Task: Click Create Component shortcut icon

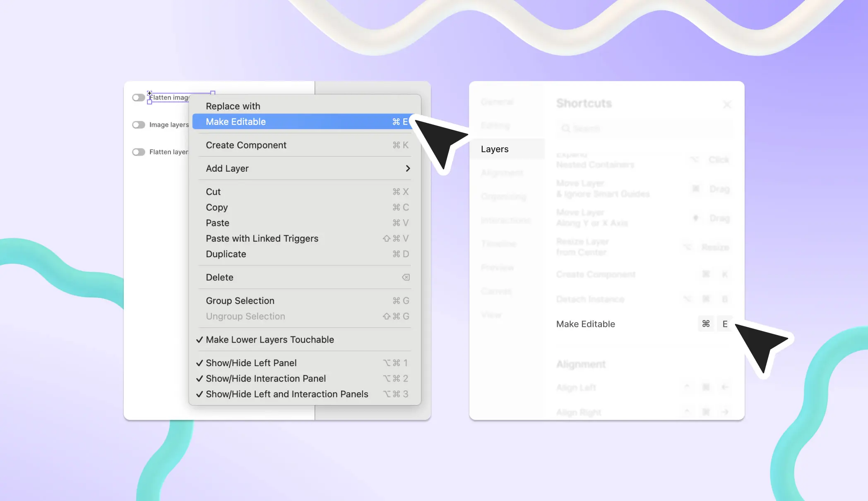Action: (x=706, y=274)
